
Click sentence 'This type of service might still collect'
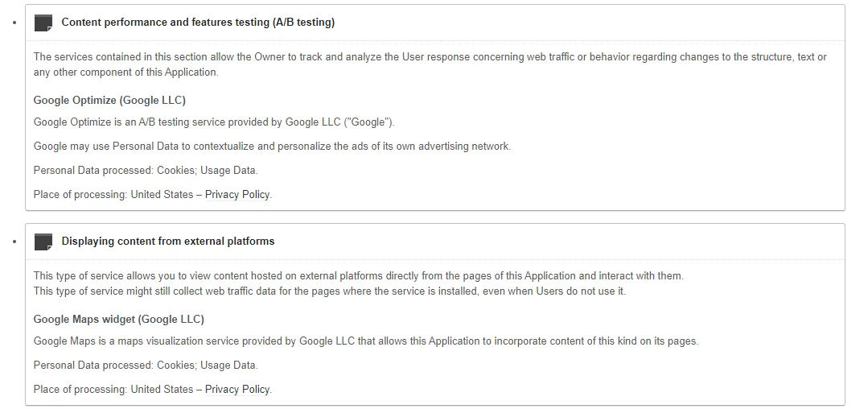pos(329,291)
